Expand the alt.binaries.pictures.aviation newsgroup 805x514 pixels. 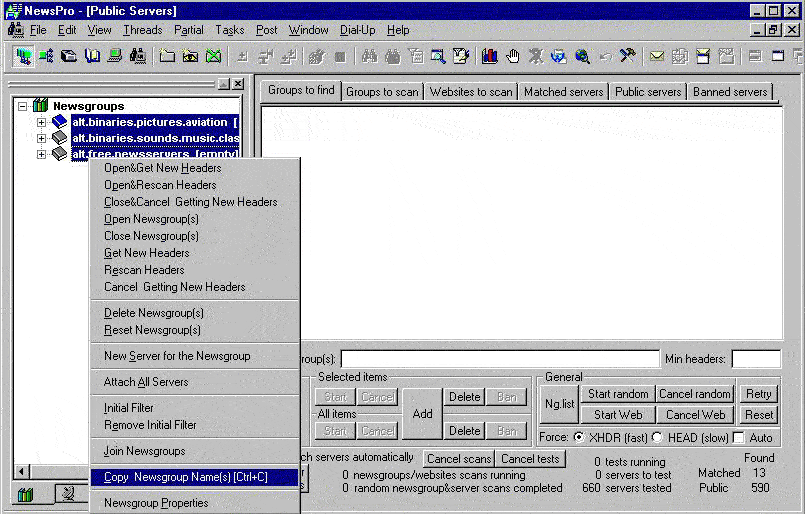coord(42,122)
